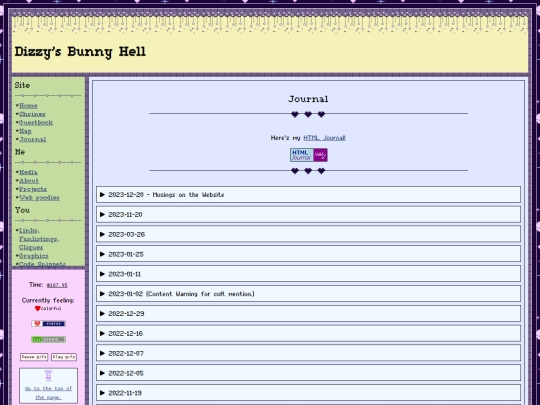Click the green badge below status badge

pyautogui.click(x=48, y=340)
